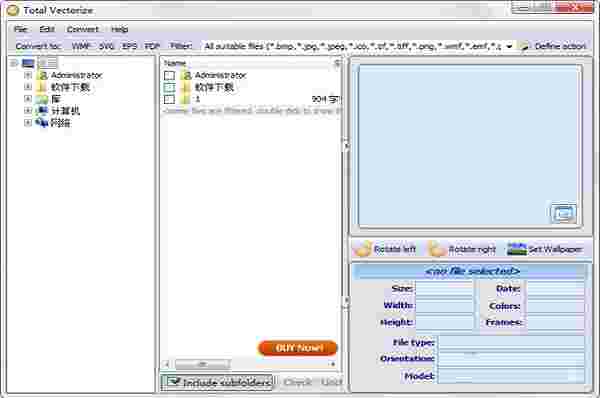Collapse preview pane with upper splitter arrow
600x398 pixels.
point(346,145)
